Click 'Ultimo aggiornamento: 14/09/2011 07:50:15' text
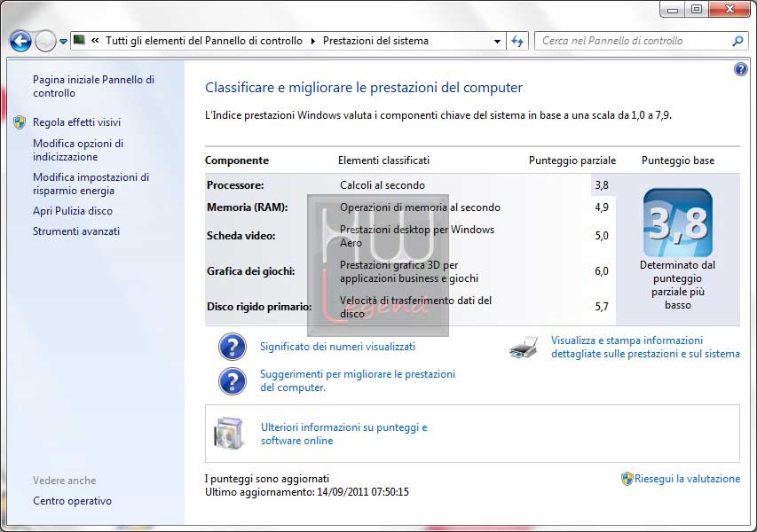 click(x=307, y=492)
